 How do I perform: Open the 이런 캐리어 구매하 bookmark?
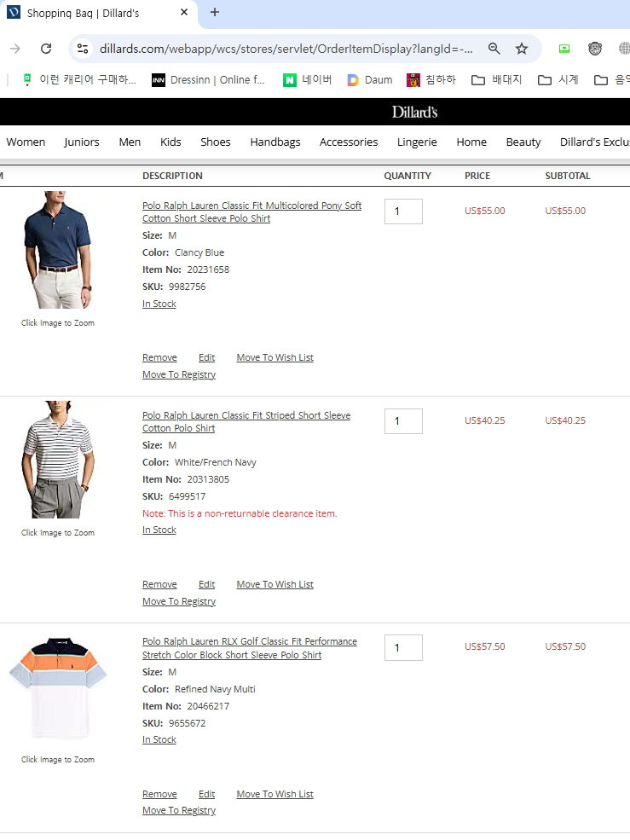78,80
